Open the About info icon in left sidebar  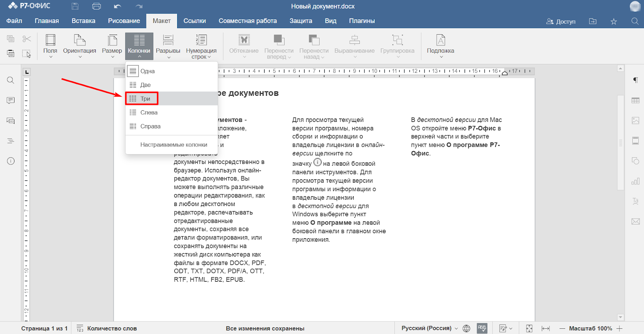[11, 161]
